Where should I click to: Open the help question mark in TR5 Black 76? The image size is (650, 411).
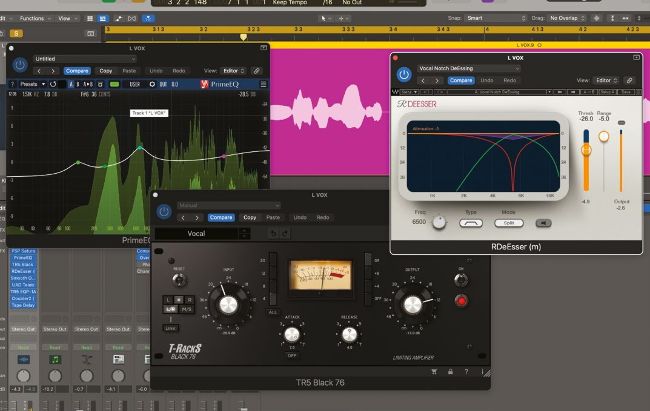[x=464, y=370]
